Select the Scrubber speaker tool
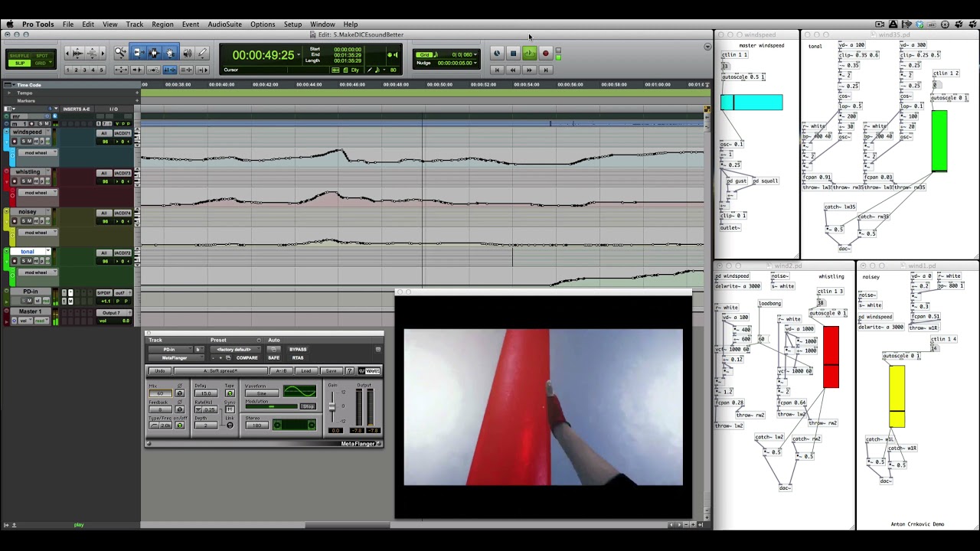This screenshot has width=980, height=551. 187,53
